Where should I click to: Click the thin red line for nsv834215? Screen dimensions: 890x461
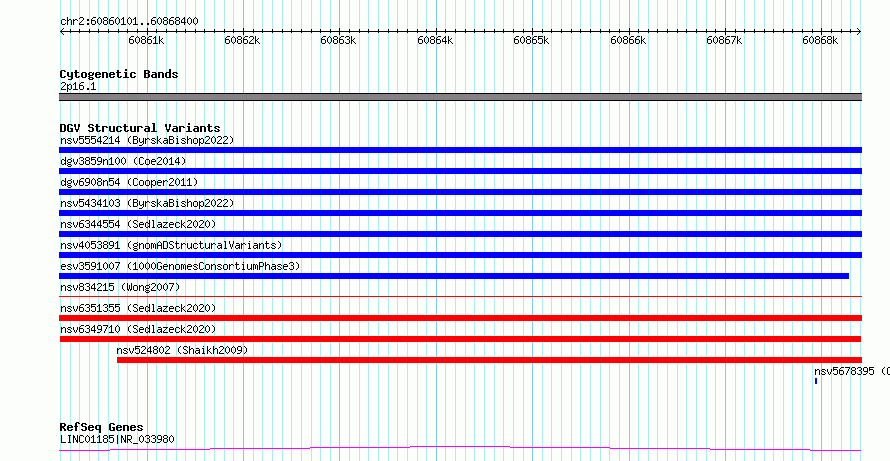coord(460,296)
